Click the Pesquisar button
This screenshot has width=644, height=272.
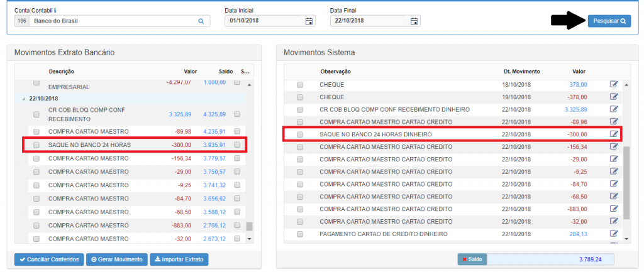609,21
